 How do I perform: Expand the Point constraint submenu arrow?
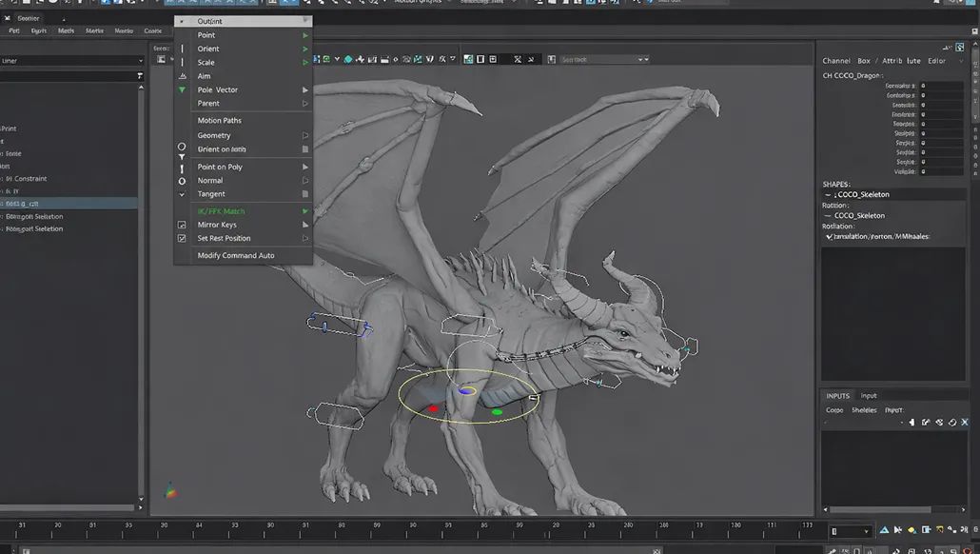(x=304, y=35)
